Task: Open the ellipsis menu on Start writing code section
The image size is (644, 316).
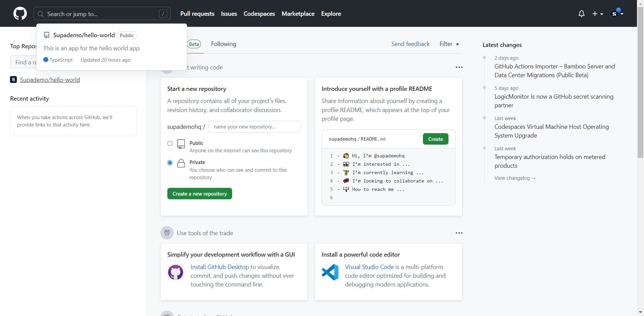Action: tap(459, 67)
